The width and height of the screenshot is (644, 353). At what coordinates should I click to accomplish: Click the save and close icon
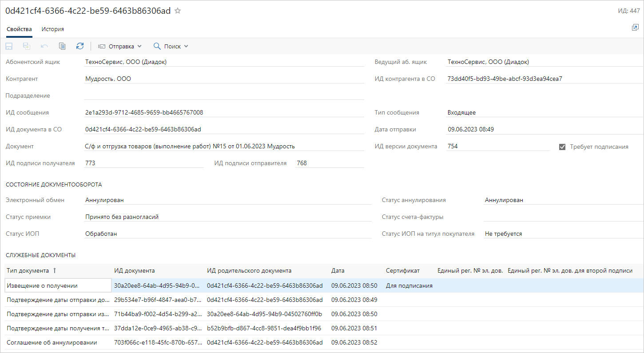[27, 46]
